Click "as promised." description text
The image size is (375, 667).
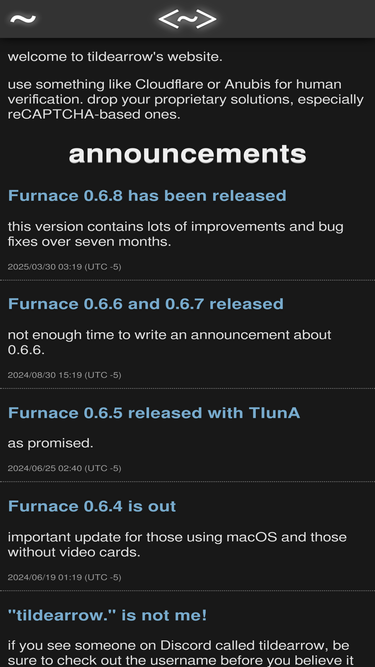(50, 443)
